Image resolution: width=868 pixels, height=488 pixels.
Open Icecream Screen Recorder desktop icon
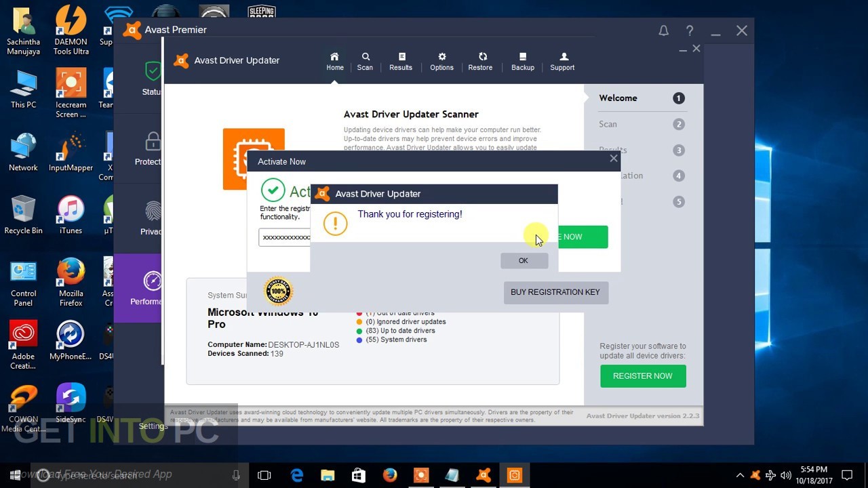tap(71, 94)
